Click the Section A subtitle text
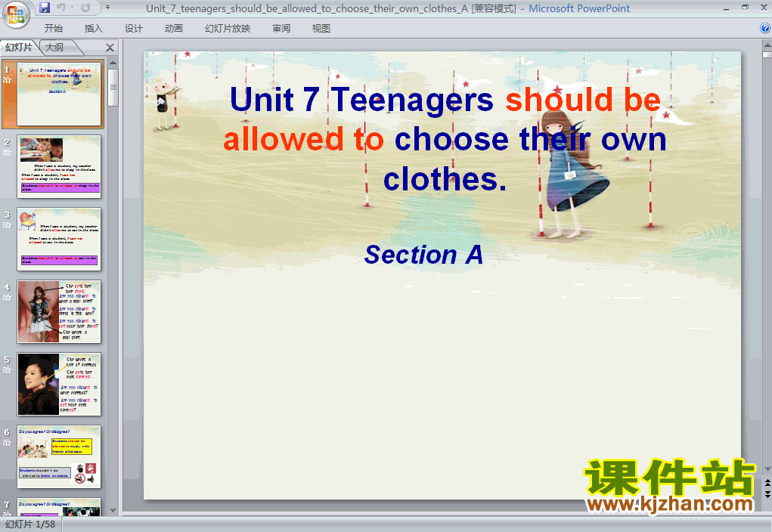This screenshot has height=532, width=772. (x=424, y=255)
